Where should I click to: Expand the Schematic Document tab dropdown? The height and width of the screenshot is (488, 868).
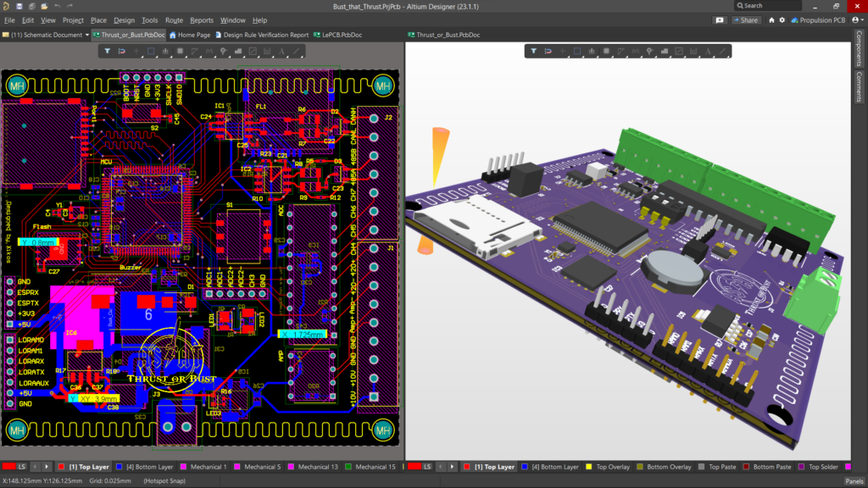click(87, 35)
